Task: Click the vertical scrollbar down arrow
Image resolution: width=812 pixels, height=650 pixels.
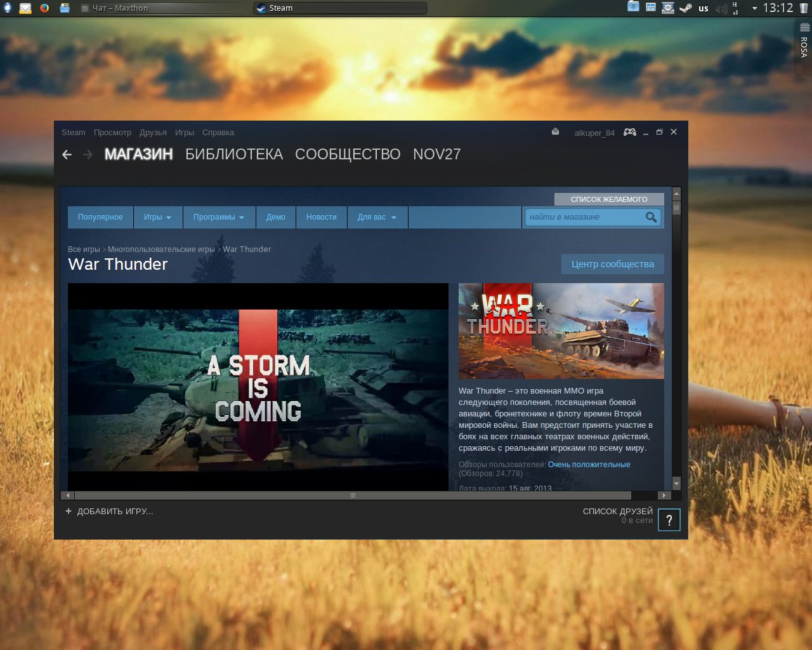Action: [676, 484]
